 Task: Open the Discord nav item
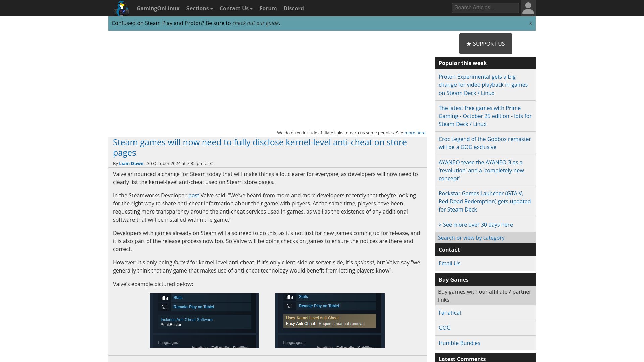pos(293,8)
